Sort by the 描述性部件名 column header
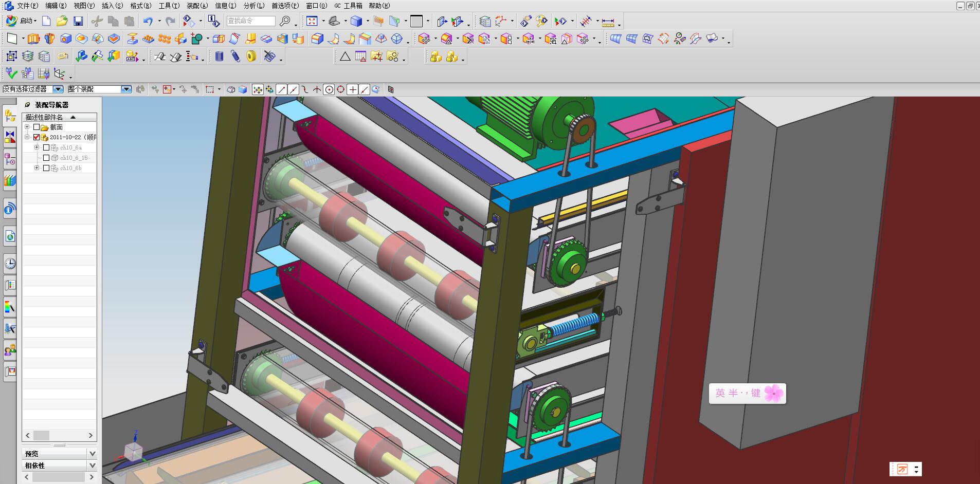The height and width of the screenshot is (484, 980). click(x=59, y=117)
